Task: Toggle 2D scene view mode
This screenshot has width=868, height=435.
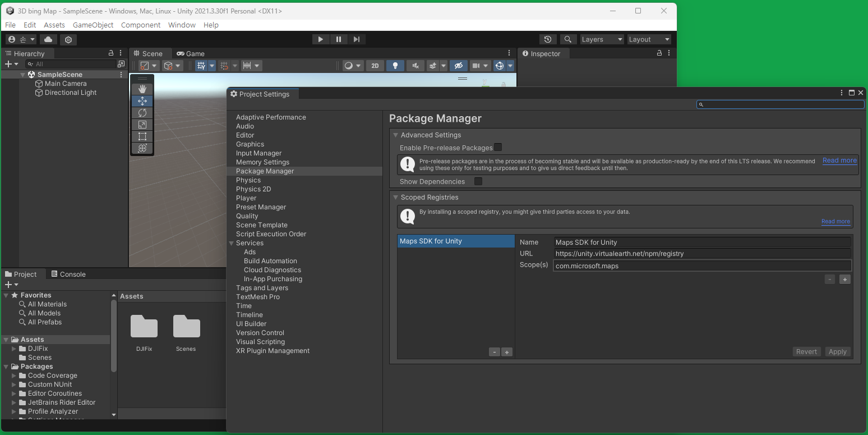Action: [375, 66]
